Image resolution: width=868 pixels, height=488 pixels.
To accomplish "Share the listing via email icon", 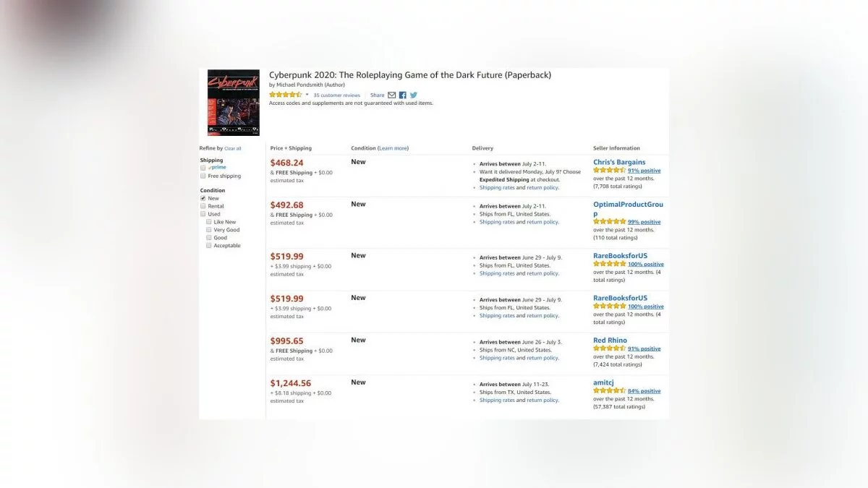I will (x=392, y=95).
